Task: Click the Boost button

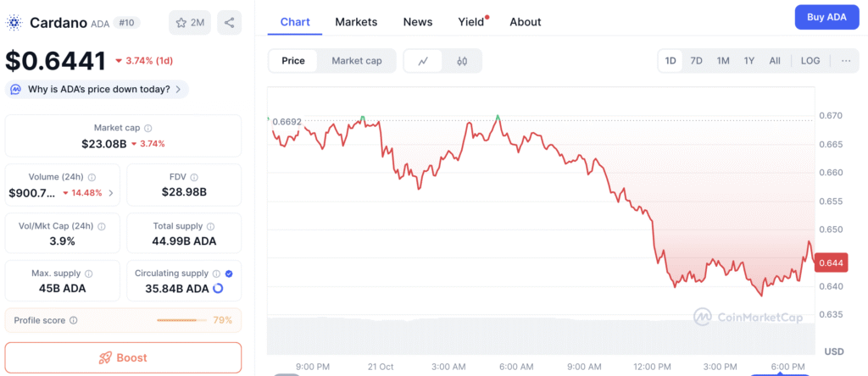Action: (123, 357)
